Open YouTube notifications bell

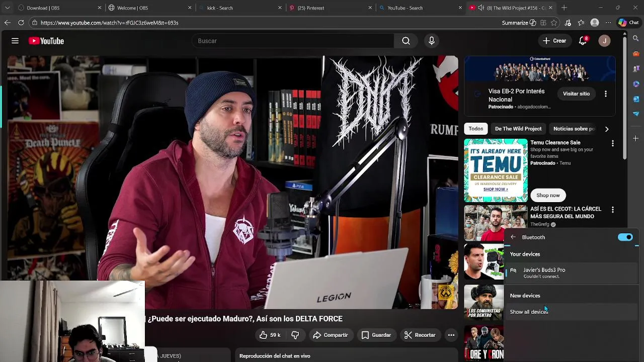coord(583,41)
